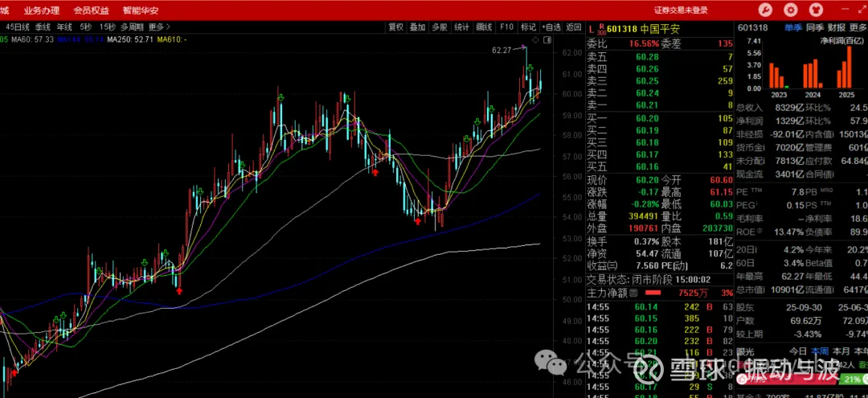The image size is (868, 398).
Task: Click the MA60: 57.33 indicator label
Action: coord(33,39)
